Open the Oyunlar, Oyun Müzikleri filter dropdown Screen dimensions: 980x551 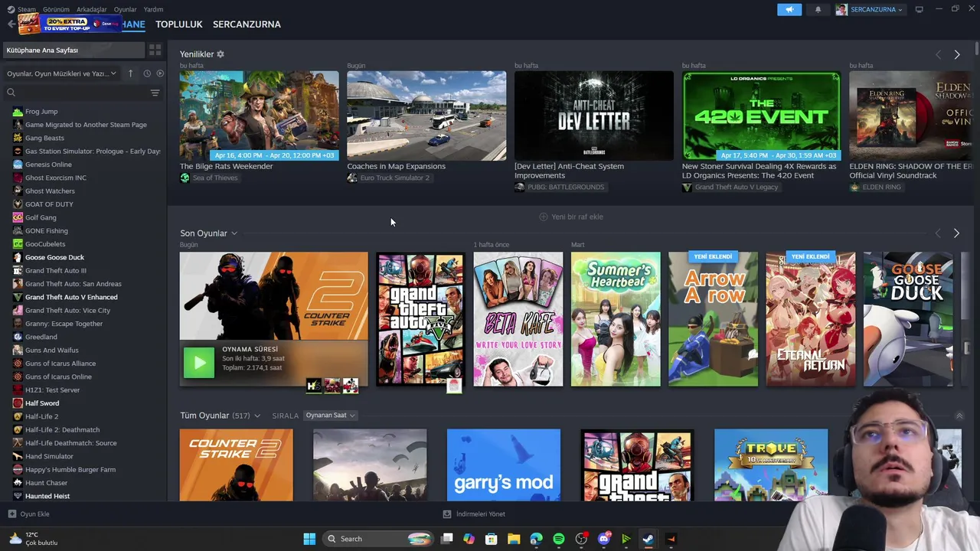click(61, 73)
